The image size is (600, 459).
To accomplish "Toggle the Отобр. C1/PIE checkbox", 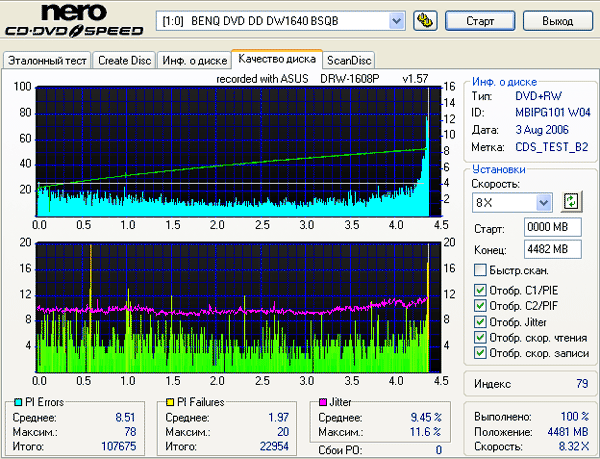I will pos(481,291).
